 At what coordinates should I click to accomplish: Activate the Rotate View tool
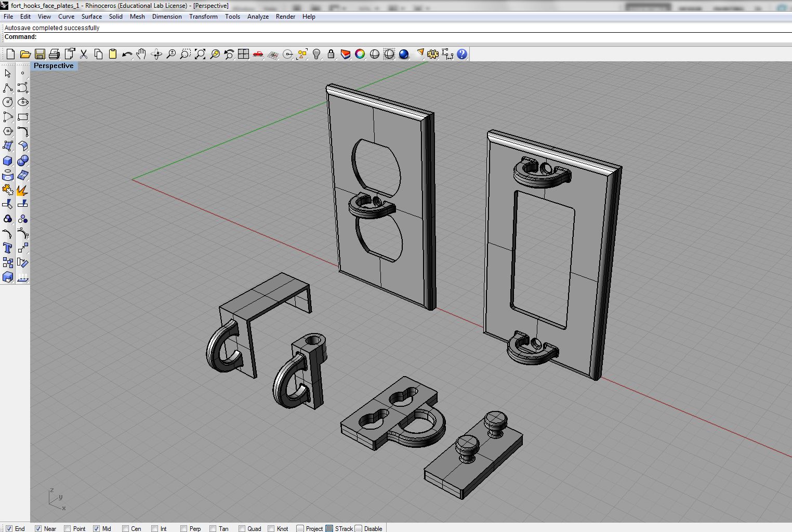(x=157, y=54)
